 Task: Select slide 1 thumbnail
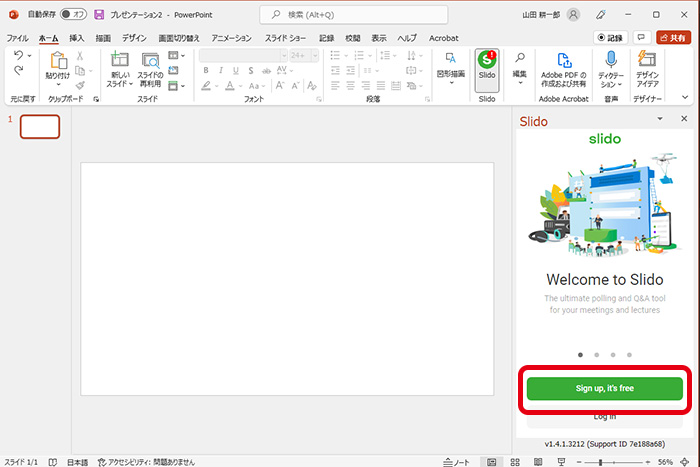pos(40,127)
